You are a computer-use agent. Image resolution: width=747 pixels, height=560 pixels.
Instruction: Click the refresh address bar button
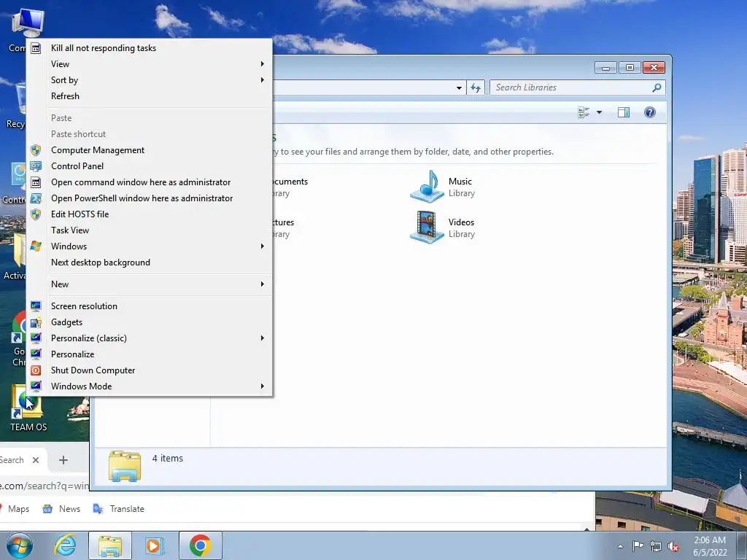pos(476,87)
